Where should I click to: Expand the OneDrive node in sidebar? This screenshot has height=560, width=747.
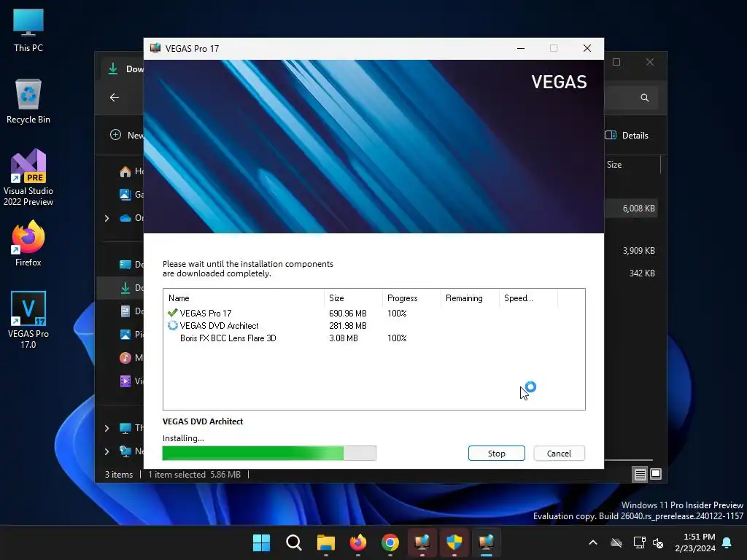coord(107,218)
